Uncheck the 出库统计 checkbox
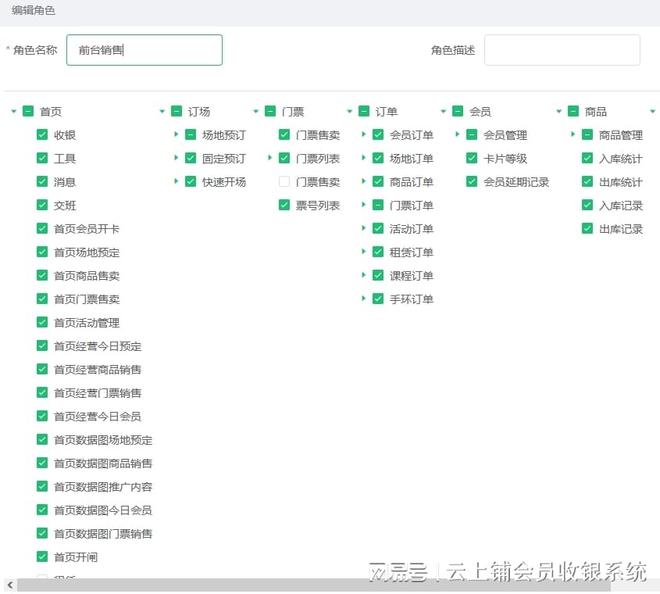 [x=588, y=181]
